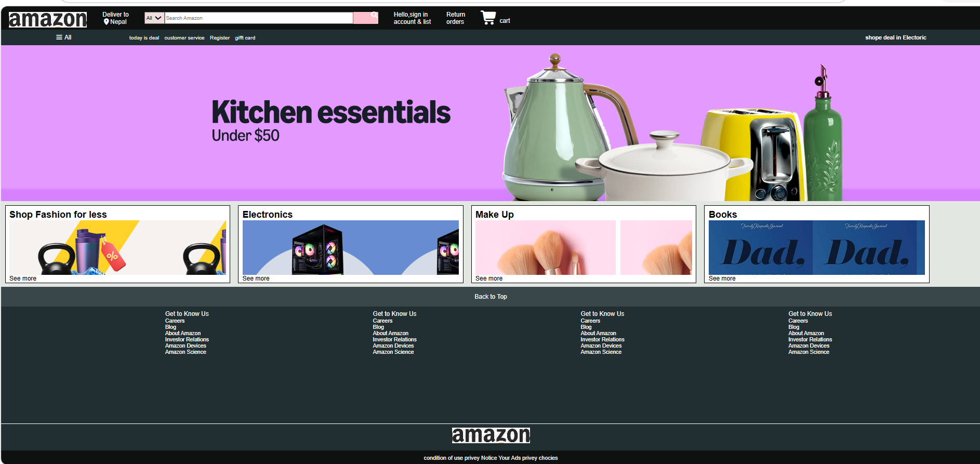
Task: Open the today is deal menu item
Action: tap(144, 38)
